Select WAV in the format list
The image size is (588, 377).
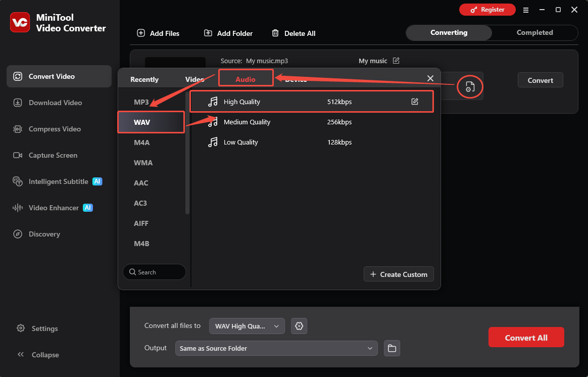click(151, 122)
